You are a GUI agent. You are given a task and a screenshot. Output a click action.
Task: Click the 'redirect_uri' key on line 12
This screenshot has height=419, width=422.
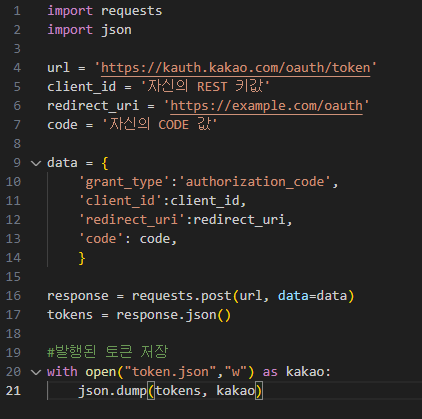pyautogui.click(x=132, y=220)
